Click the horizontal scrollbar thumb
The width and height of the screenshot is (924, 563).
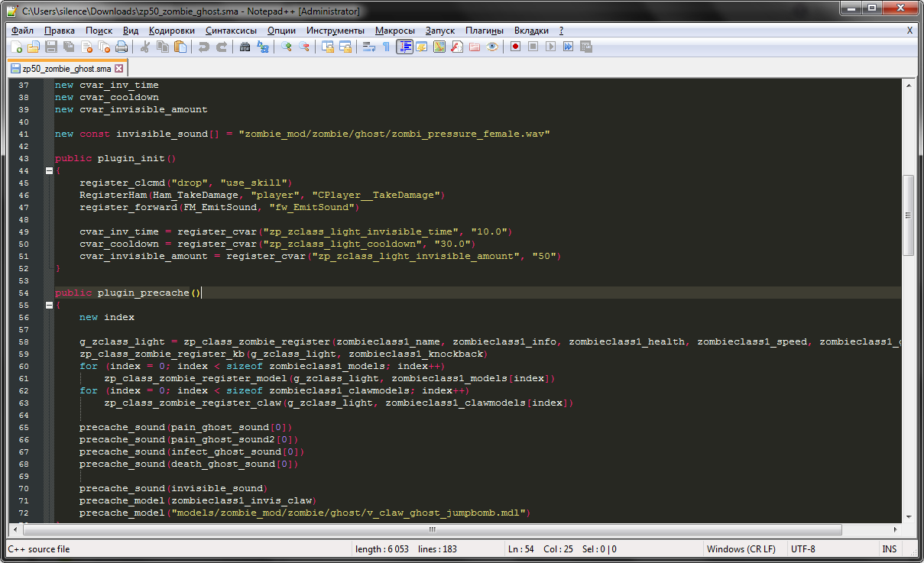432,529
